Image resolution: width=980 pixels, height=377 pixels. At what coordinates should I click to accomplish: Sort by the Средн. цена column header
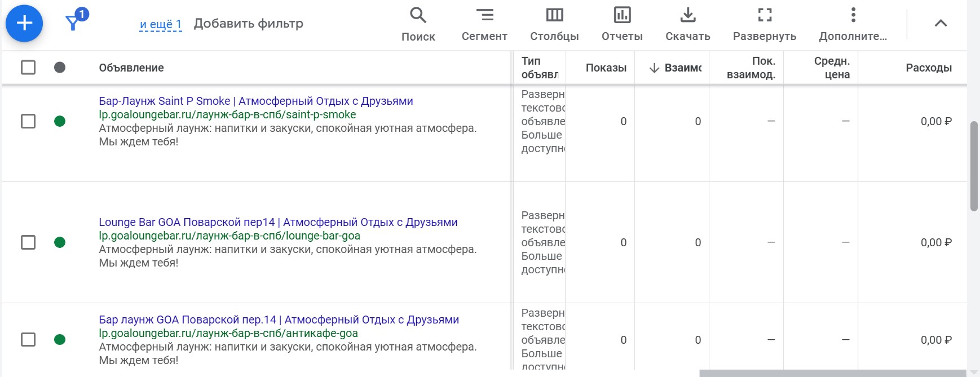click(832, 68)
